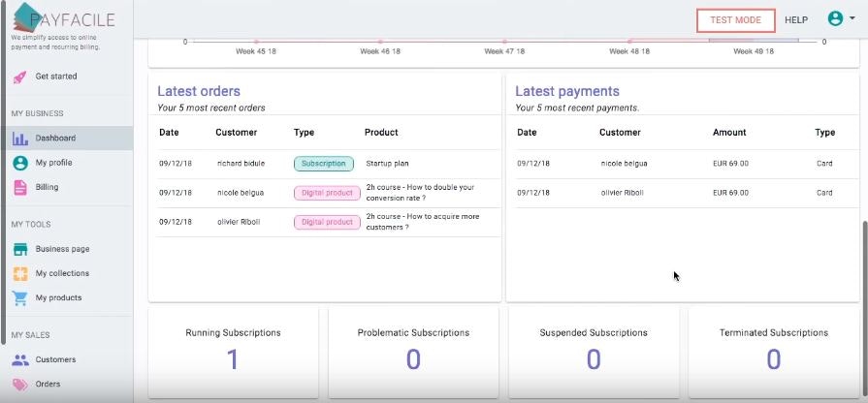Screen dimensions: 868x403
Task: Open Orders under My Sales
Action: pyautogui.click(x=48, y=384)
